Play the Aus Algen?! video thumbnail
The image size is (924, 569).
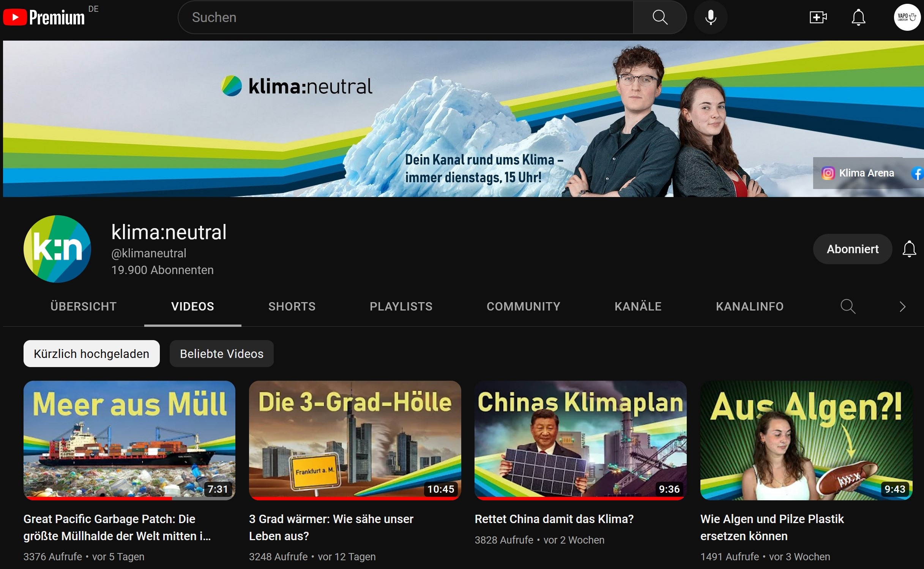pos(806,440)
